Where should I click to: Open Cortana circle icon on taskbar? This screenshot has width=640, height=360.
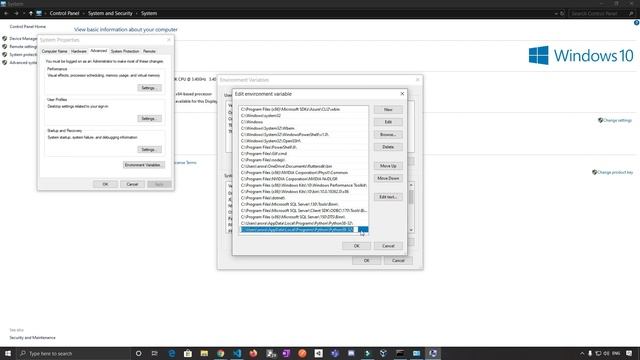138,353
